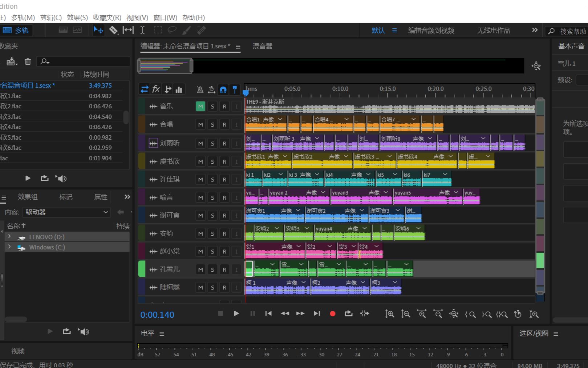Viewport: 588px width, 368px height.
Task: Select the Time Selection tool
Action: pos(142,30)
